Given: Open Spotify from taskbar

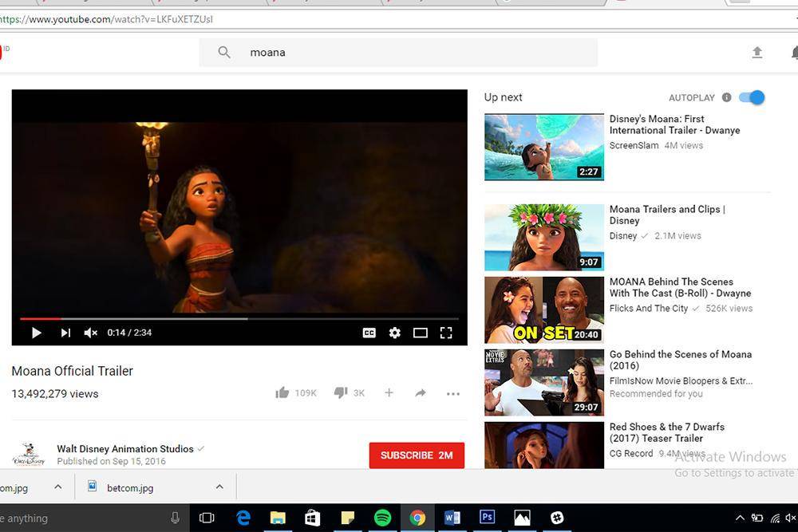Looking at the screenshot, I should click(x=382, y=518).
